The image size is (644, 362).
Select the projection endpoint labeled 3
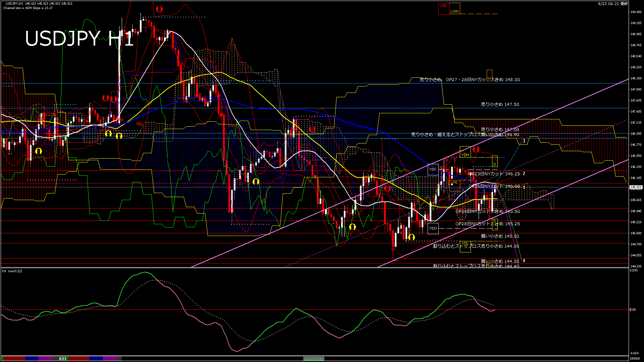pyautogui.click(x=524, y=141)
